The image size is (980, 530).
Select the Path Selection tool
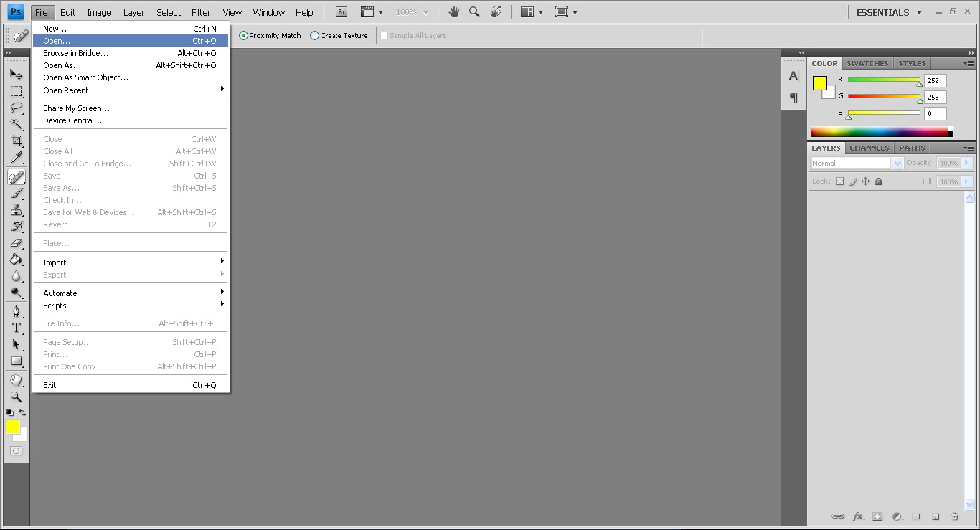(16, 344)
